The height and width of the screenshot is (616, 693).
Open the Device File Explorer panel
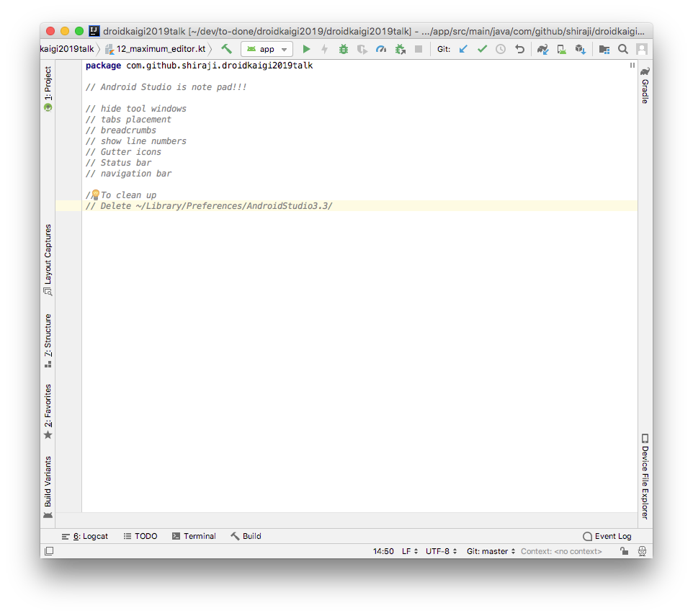[645, 476]
